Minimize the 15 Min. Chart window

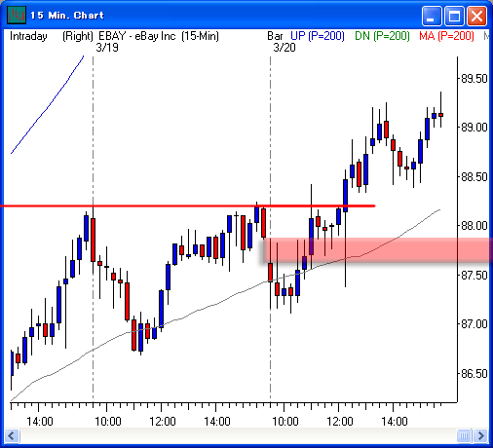[432, 16]
